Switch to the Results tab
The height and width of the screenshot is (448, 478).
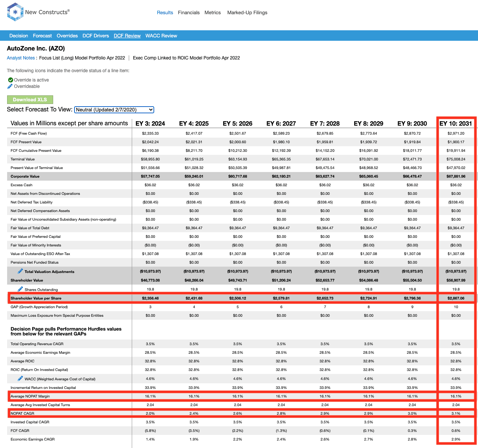point(165,13)
